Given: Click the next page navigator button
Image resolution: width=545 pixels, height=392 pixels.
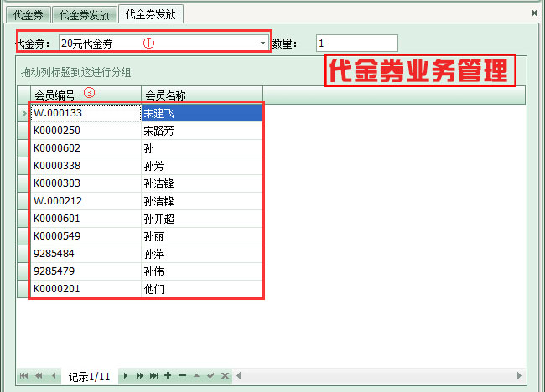Looking at the screenshot, I should (140, 376).
